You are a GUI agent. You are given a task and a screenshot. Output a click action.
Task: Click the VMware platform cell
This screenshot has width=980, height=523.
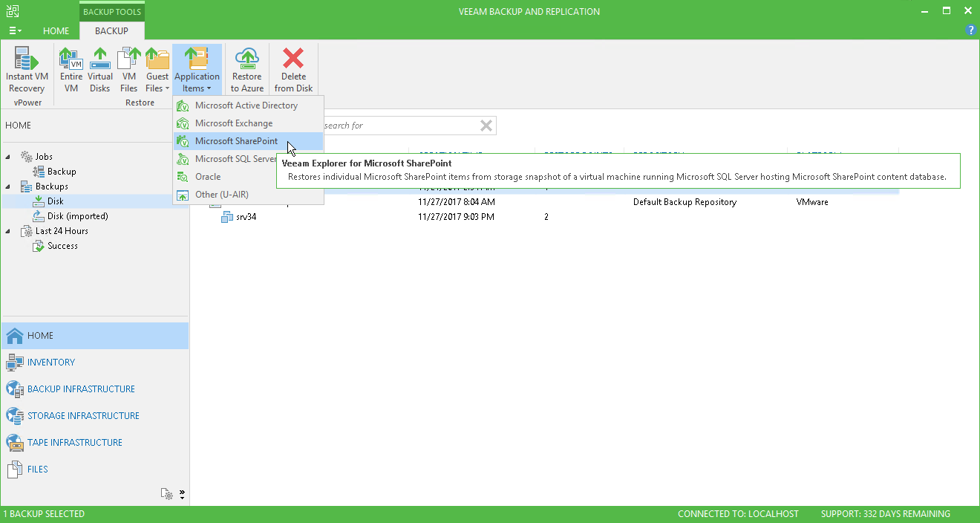click(x=812, y=202)
